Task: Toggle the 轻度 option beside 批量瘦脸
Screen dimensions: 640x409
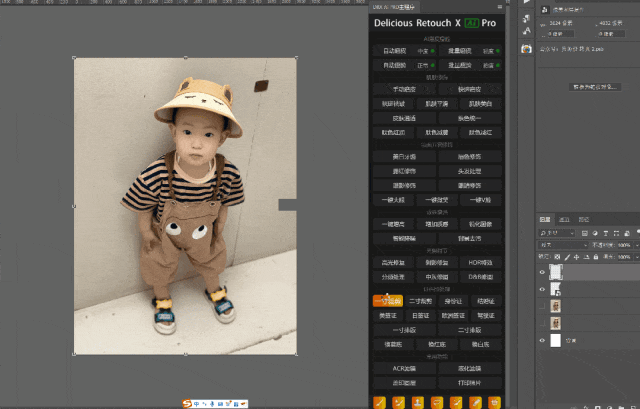Action: point(491,65)
